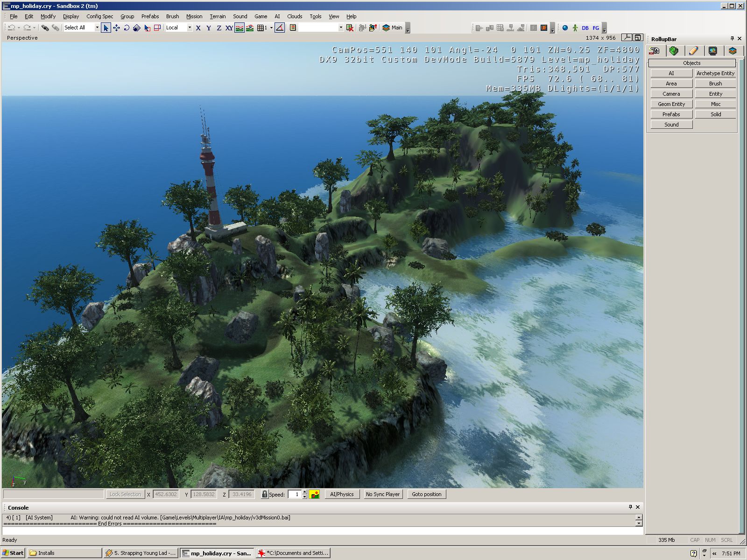The width and height of the screenshot is (747, 560).
Task: Click the Sound object button
Action: 671,125
